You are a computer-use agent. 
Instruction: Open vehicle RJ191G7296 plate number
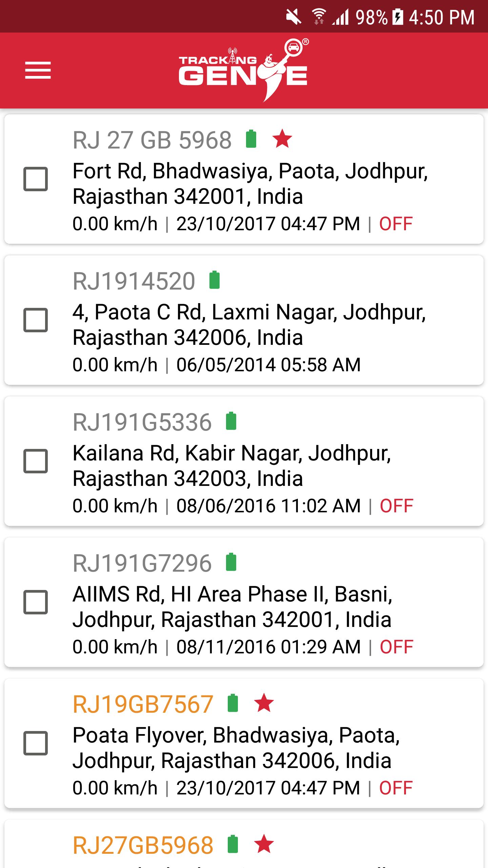click(142, 563)
